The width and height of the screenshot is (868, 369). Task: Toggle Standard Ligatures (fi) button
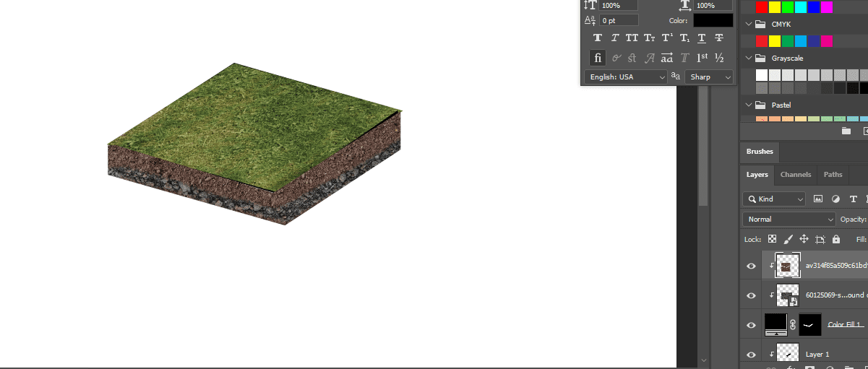coord(598,58)
